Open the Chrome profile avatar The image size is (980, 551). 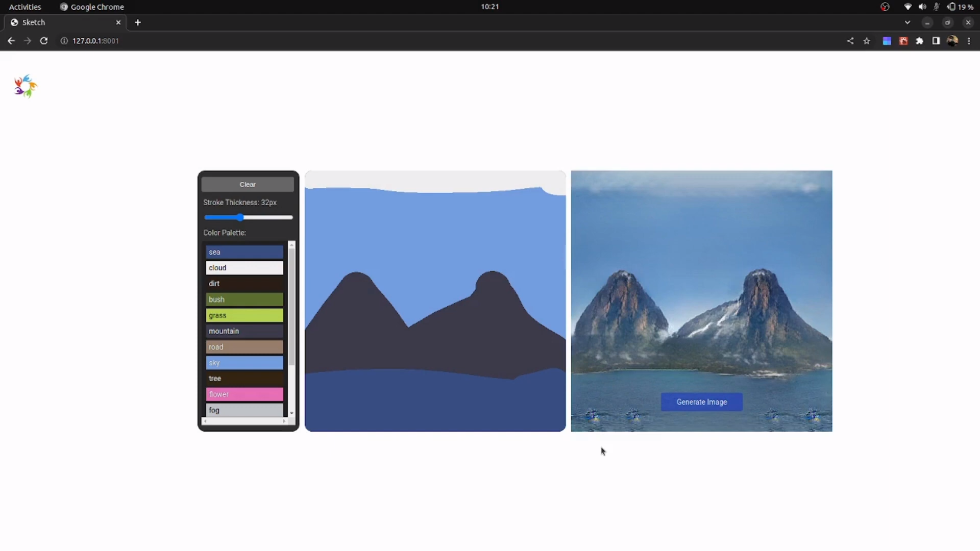coord(952,41)
